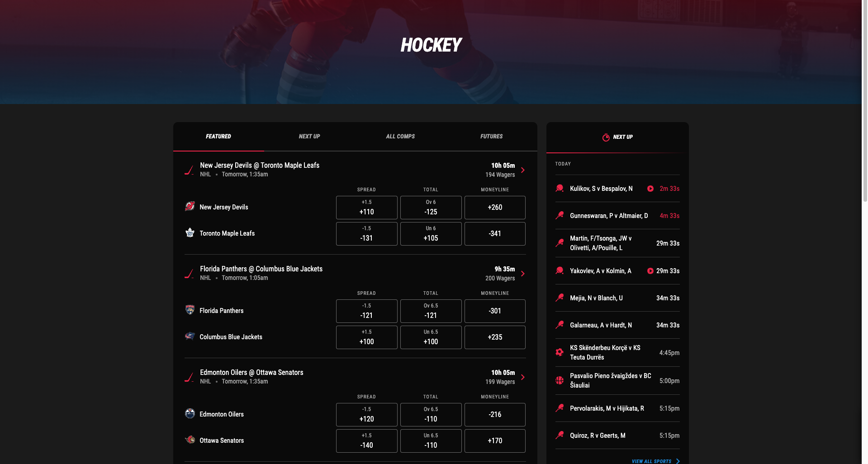Click basketball icon for Pasvalio Pieno žvaigždes match
868x464 pixels.
pyautogui.click(x=560, y=380)
